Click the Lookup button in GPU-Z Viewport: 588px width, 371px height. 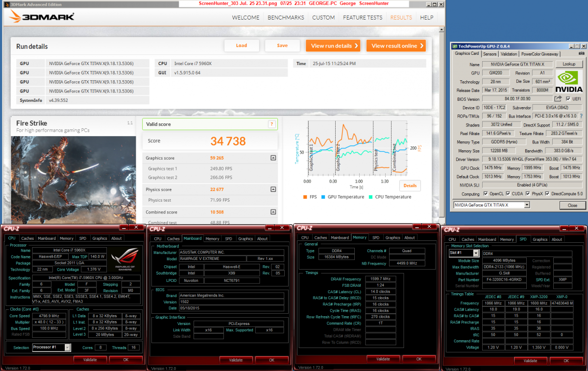pyautogui.click(x=569, y=64)
